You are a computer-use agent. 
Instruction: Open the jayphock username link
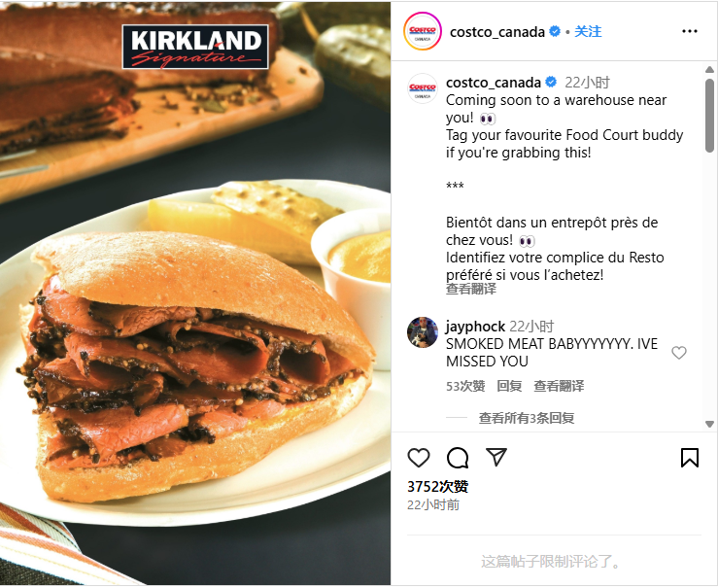coord(475,327)
